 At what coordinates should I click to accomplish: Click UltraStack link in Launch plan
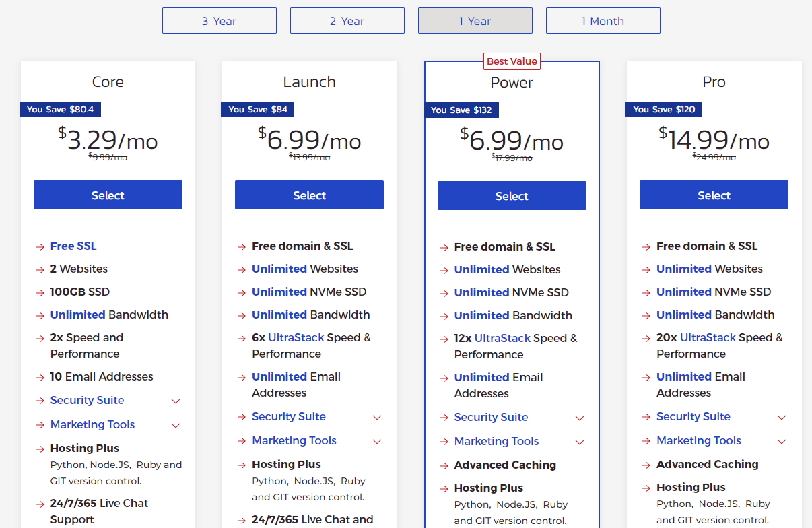point(296,337)
